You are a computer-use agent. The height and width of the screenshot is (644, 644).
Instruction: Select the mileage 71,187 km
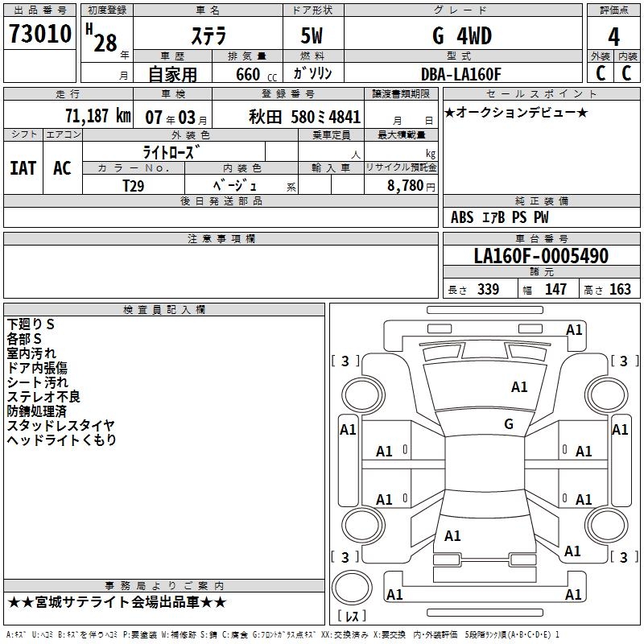click(x=98, y=115)
